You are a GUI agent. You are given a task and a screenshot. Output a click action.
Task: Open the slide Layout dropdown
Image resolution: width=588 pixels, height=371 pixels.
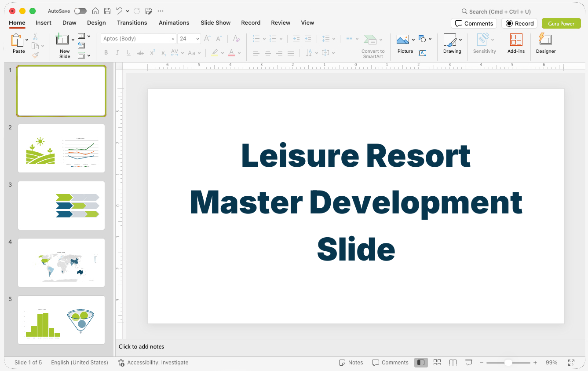pyautogui.click(x=84, y=36)
